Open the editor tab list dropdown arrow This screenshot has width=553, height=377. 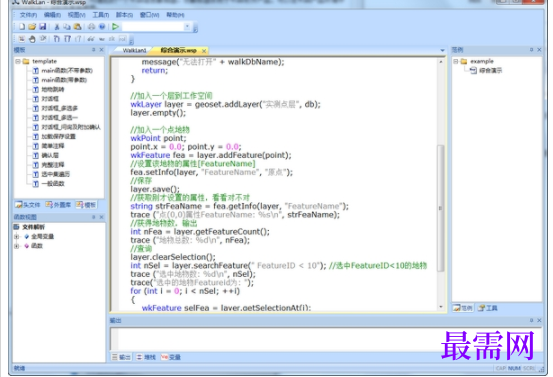[x=442, y=50]
